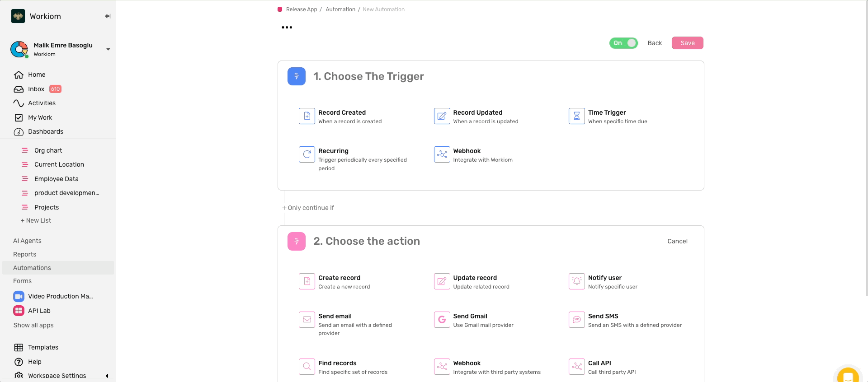
Task: Expand the Workspace Settings arrow
Action: pos(107,376)
